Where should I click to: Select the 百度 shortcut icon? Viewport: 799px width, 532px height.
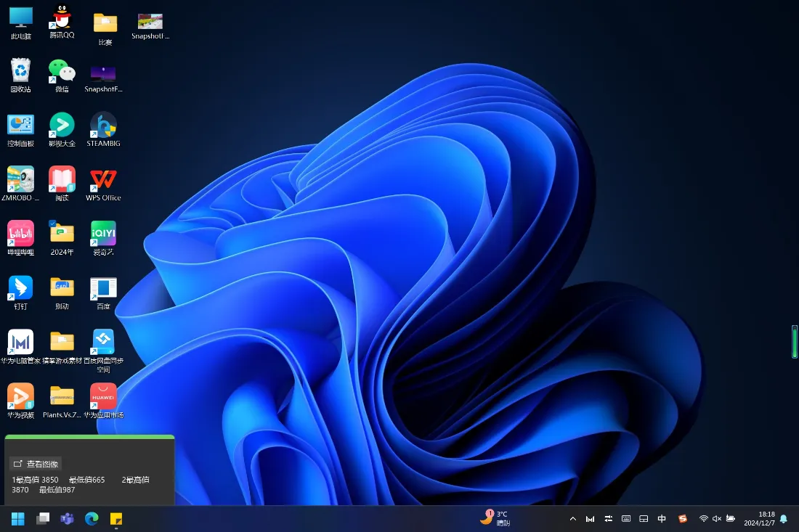pyautogui.click(x=103, y=294)
